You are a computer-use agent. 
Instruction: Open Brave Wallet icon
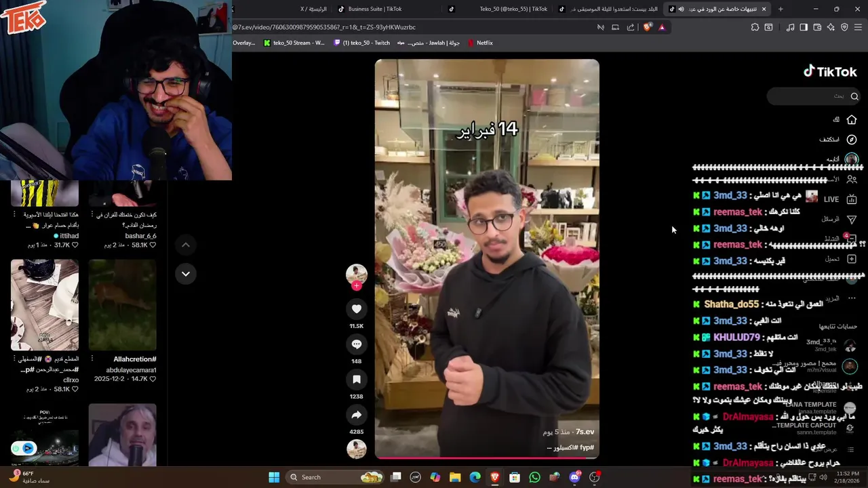click(817, 27)
